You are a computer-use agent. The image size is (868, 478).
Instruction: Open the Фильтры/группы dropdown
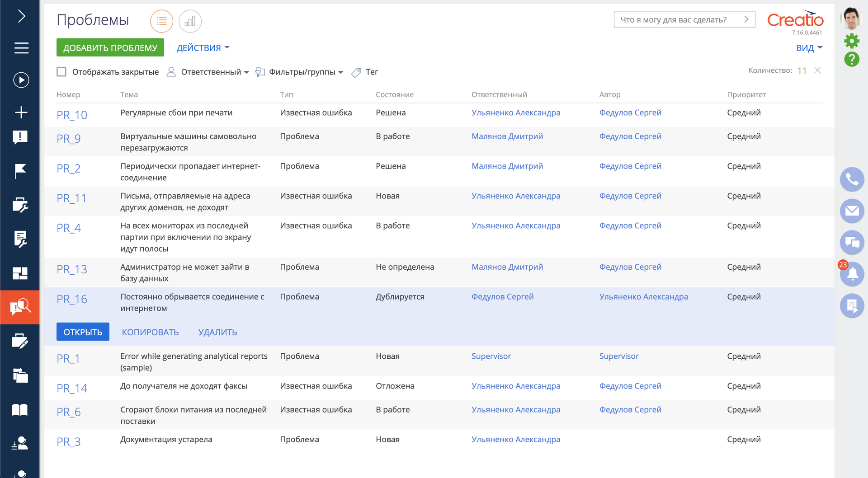tap(299, 72)
